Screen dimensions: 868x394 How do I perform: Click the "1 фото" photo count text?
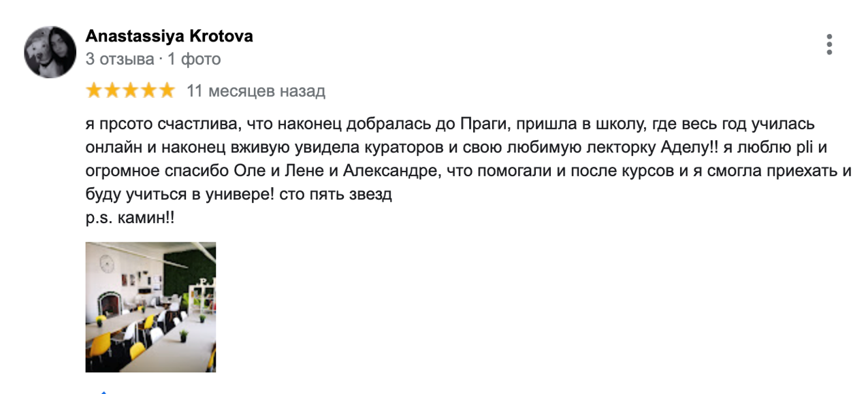pyautogui.click(x=194, y=60)
